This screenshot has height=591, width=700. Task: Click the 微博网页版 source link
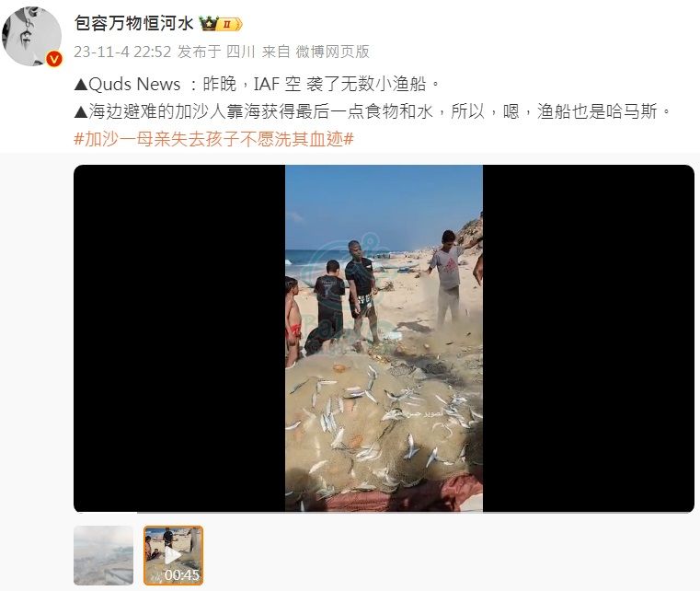tap(333, 52)
